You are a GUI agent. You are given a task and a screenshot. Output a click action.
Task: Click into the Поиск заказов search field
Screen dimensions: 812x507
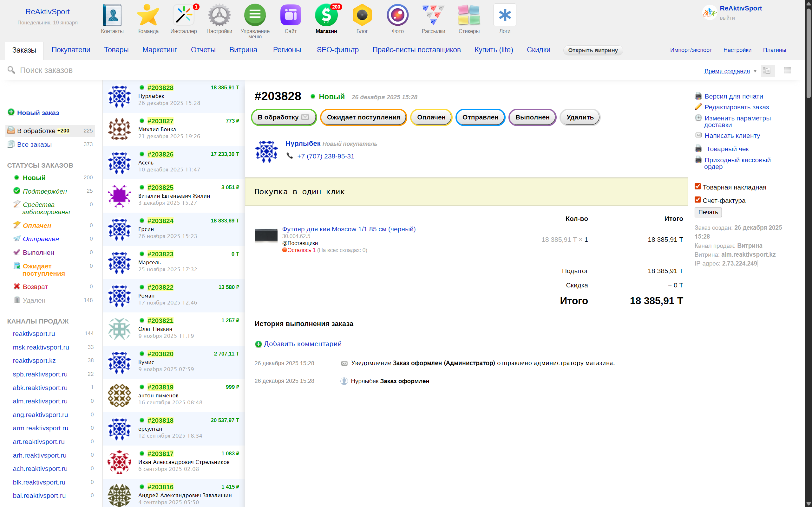pyautogui.click(x=201, y=70)
